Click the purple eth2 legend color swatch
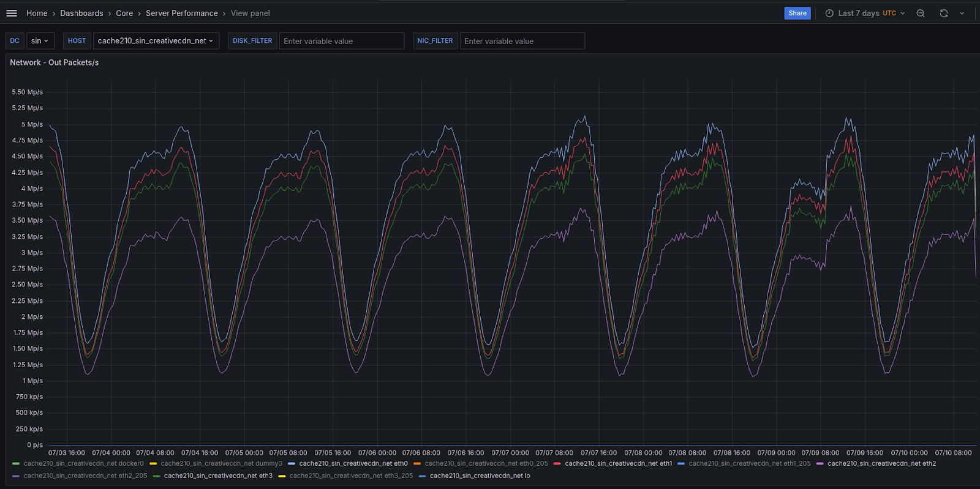The image size is (980, 489). click(x=820, y=464)
